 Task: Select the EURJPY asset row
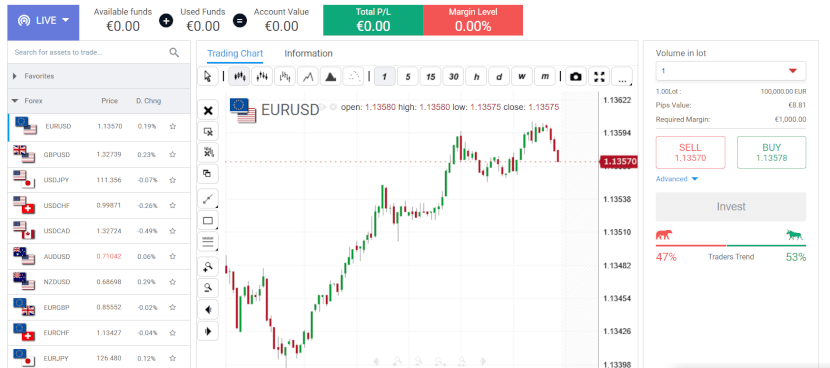99,357
